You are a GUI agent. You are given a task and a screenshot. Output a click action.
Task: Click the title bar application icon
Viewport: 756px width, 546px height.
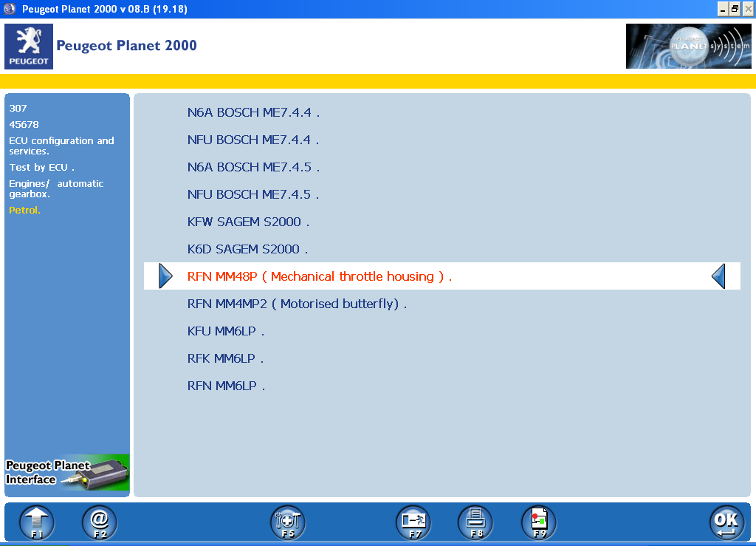9,9
